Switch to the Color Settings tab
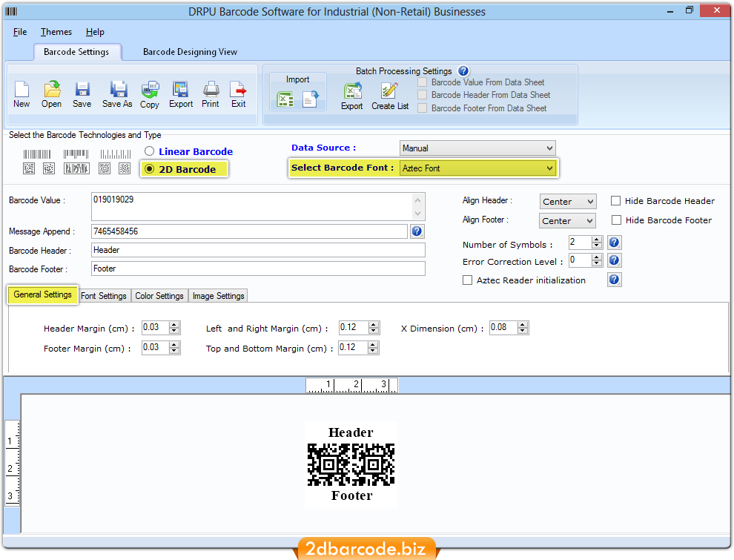The height and width of the screenshot is (560, 734). point(159,296)
